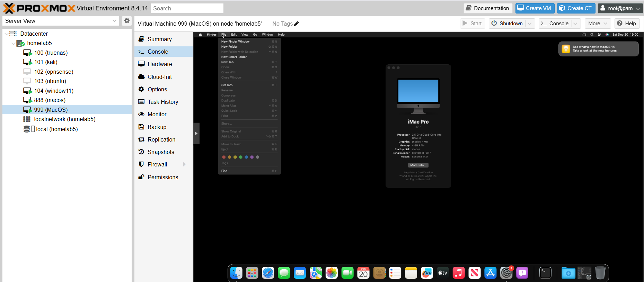Screen dimensions: 644x282
Task: Open the Hardware tab
Action: [164, 64]
